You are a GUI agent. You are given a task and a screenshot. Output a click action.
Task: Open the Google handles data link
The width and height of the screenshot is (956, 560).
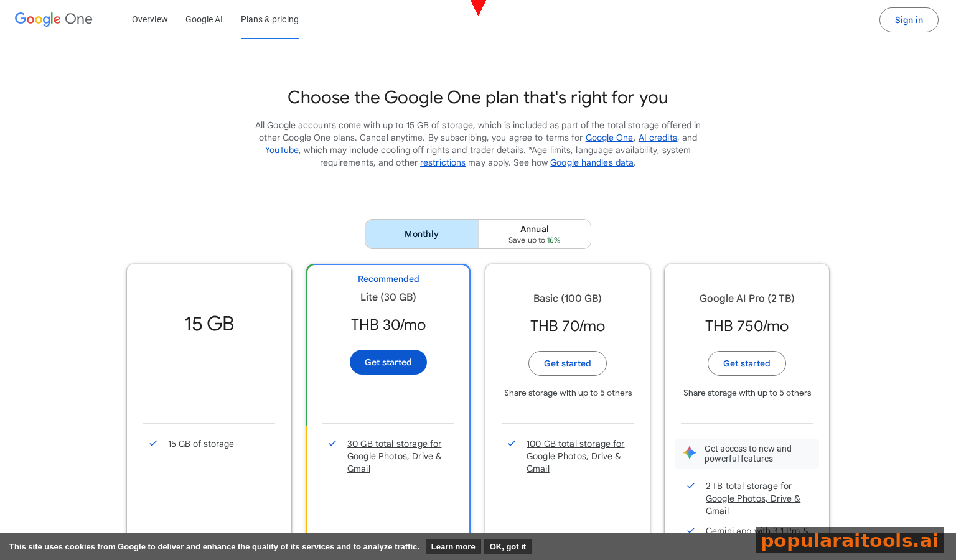pos(591,162)
